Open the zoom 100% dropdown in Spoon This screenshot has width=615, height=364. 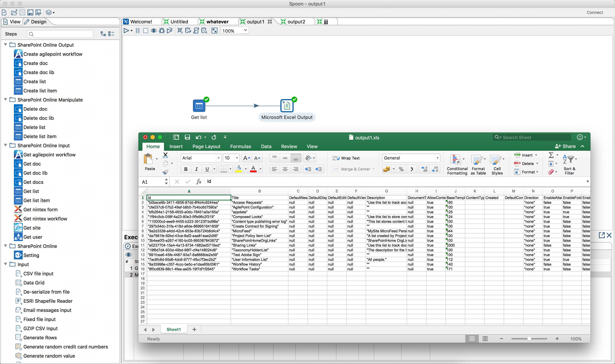(x=245, y=30)
